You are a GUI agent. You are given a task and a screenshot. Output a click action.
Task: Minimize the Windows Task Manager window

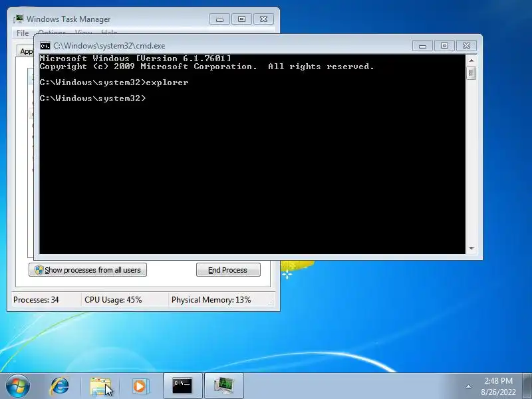(x=219, y=19)
